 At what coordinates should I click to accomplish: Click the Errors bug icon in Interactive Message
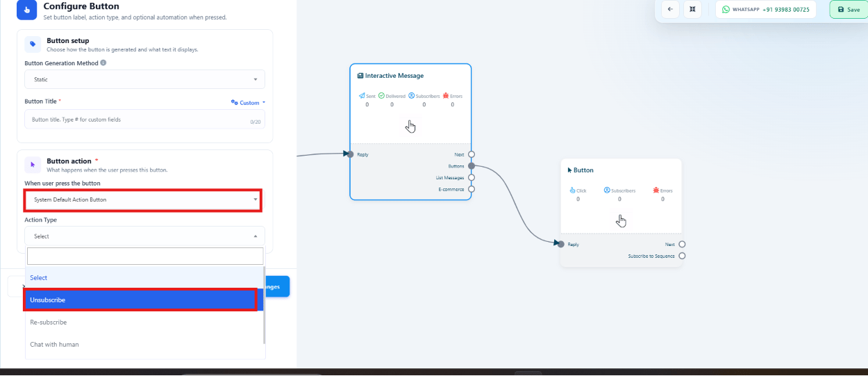[x=446, y=96]
